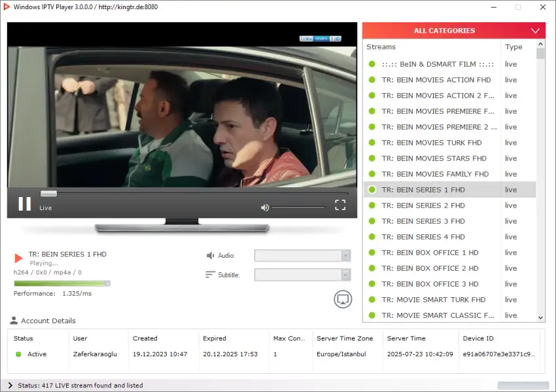Click the stream list scroll down arrow

[x=540, y=317]
